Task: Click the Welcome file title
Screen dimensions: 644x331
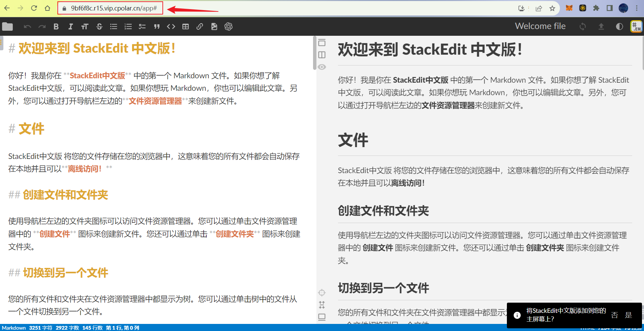Action: [540, 26]
